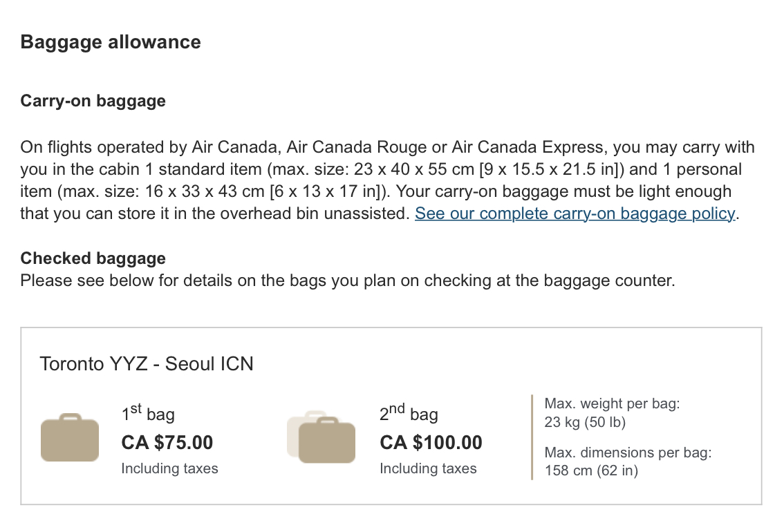Click the Max. dimensions per bag label
The height and width of the screenshot is (532, 784).
click(628, 453)
